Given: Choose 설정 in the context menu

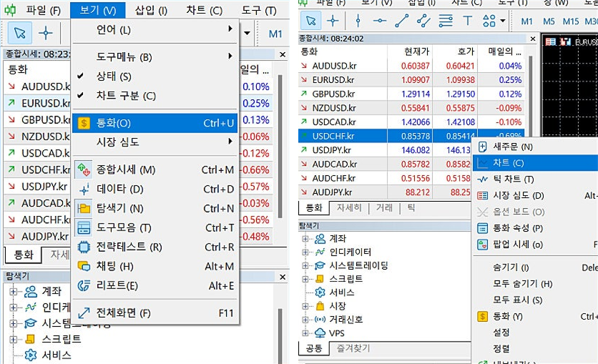Looking at the screenshot, I should [x=535, y=333].
